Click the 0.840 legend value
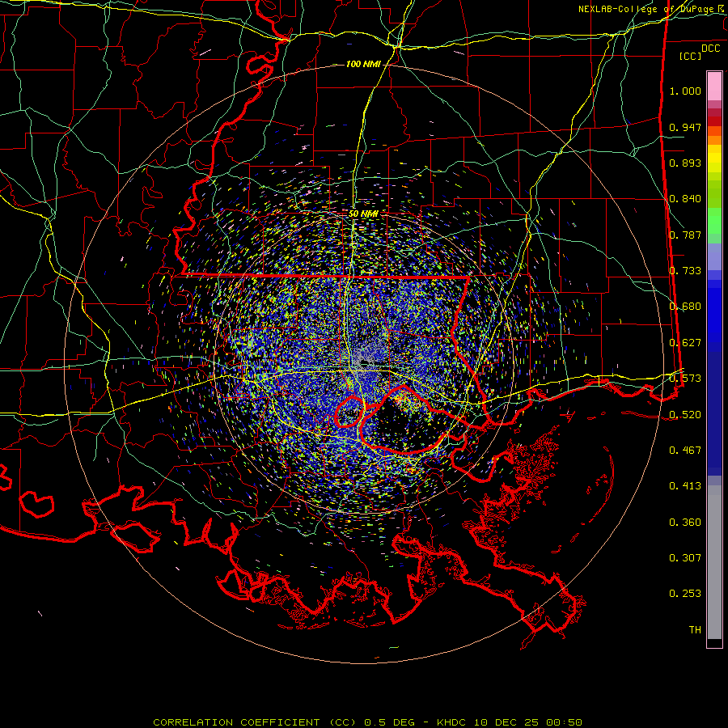The height and width of the screenshot is (728, 728). [685, 199]
